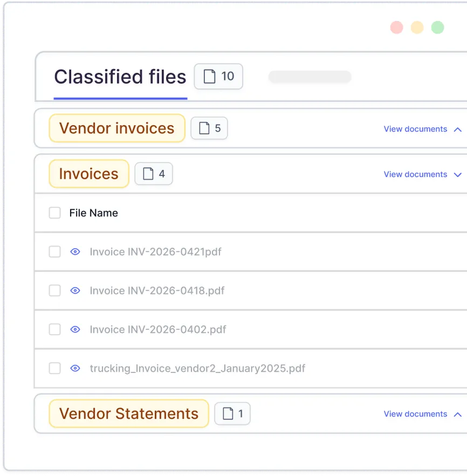The height and width of the screenshot is (476, 467).
Task: Check the box for Invoice INV-2026-0418.pdf
Action: click(55, 290)
